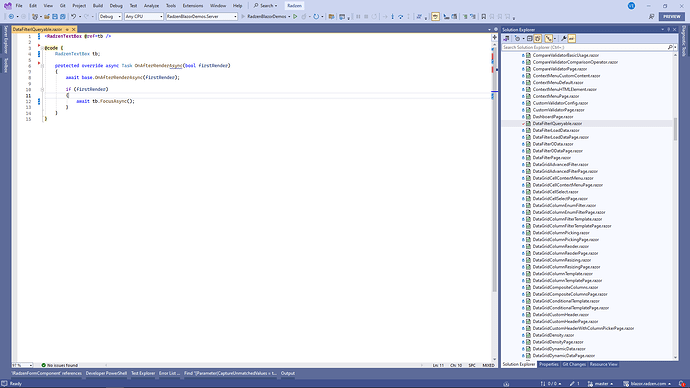The width and height of the screenshot is (690, 388).
Task: Click the Feedback person icon
Action: 651,16
